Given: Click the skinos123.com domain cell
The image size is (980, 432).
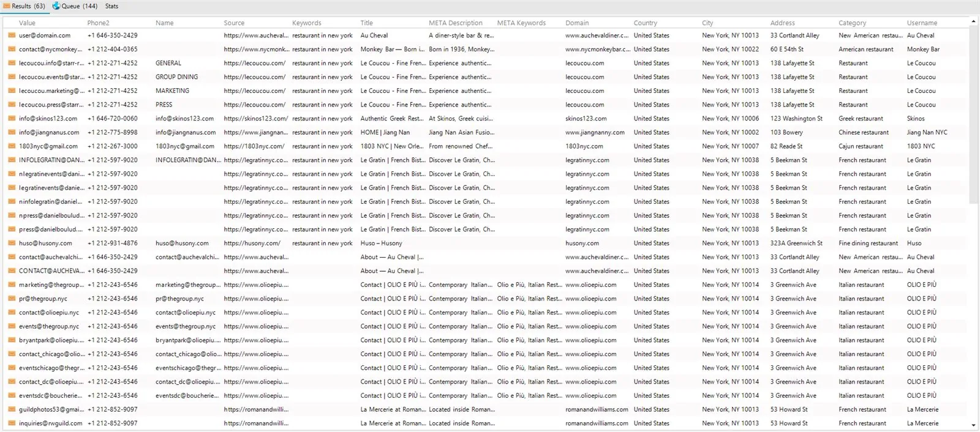Looking at the screenshot, I should coord(586,119).
